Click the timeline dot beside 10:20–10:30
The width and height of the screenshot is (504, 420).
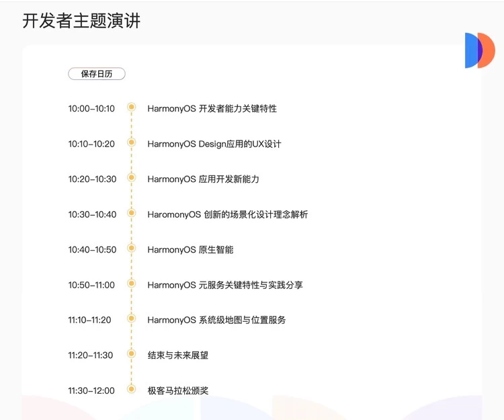click(132, 178)
